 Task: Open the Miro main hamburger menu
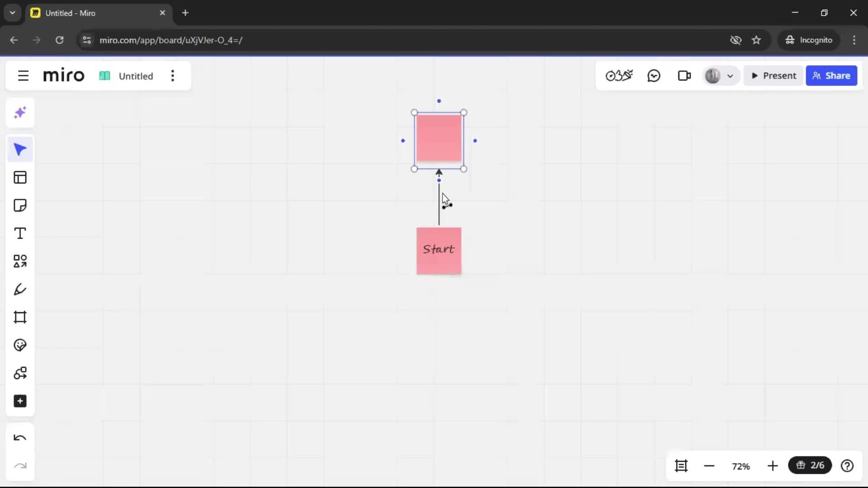(23, 76)
